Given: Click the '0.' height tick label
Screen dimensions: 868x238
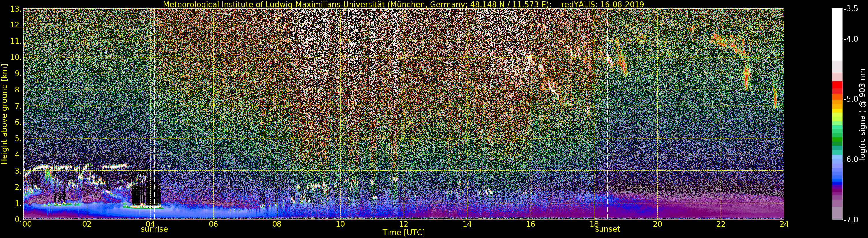Looking at the screenshot, I should pyautogui.click(x=18, y=220).
